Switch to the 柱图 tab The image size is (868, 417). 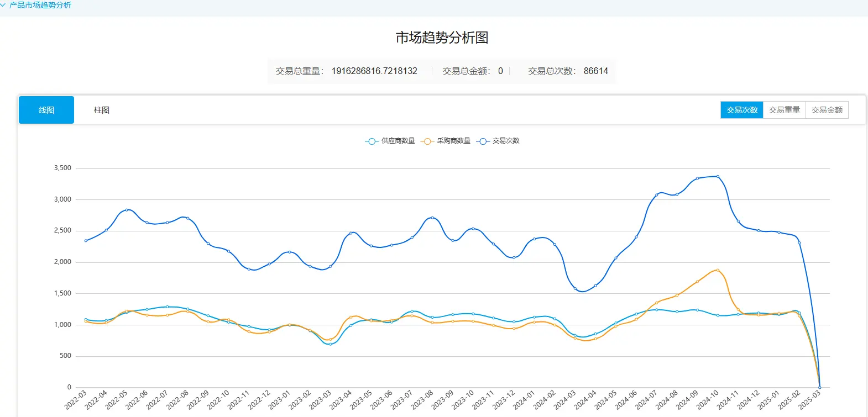(102, 110)
